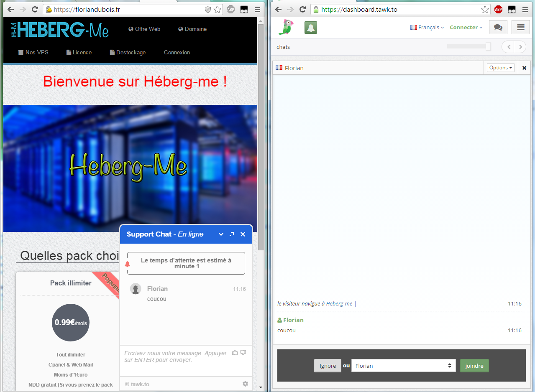Click the Pack illimiter heading
This screenshot has height=392, width=535.
point(71,283)
